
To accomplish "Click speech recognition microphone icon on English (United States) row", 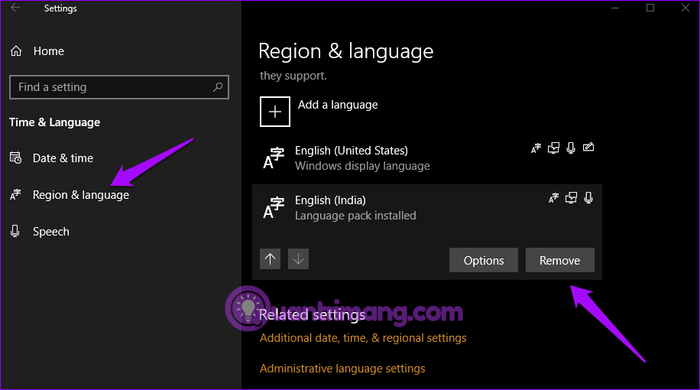I will (x=571, y=148).
